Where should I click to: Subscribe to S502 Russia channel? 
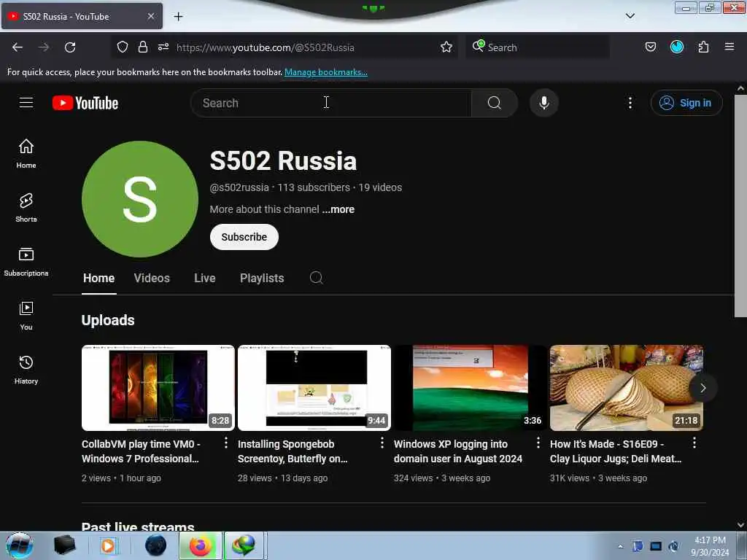[x=244, y=237]
